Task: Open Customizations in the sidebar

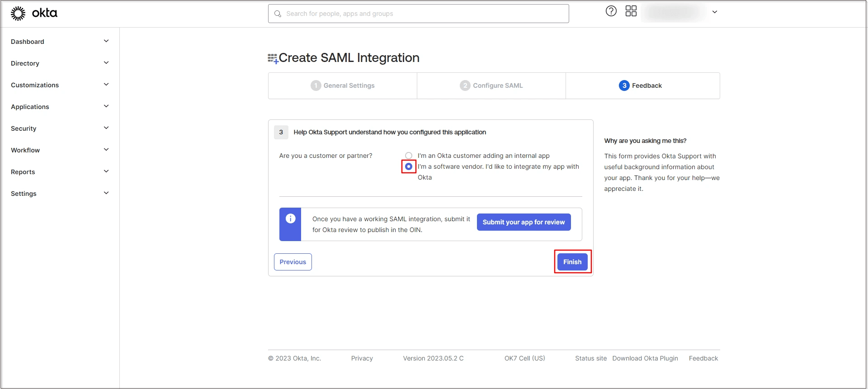Action: [35, 85]
